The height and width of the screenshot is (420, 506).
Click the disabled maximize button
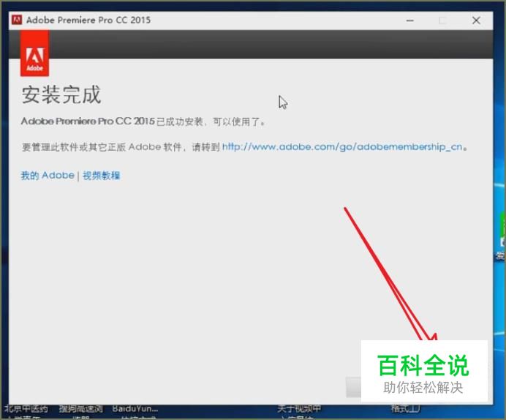(x=443, y=20)
